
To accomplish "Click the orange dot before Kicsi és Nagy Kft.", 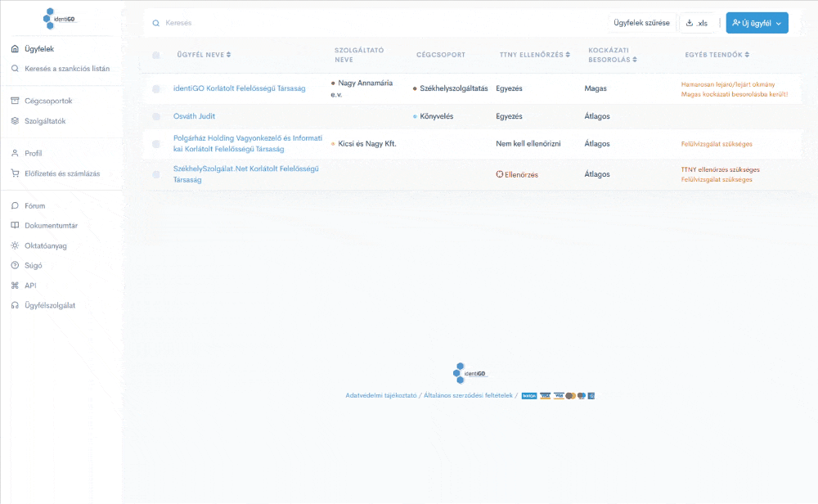I will coord(333,144).
